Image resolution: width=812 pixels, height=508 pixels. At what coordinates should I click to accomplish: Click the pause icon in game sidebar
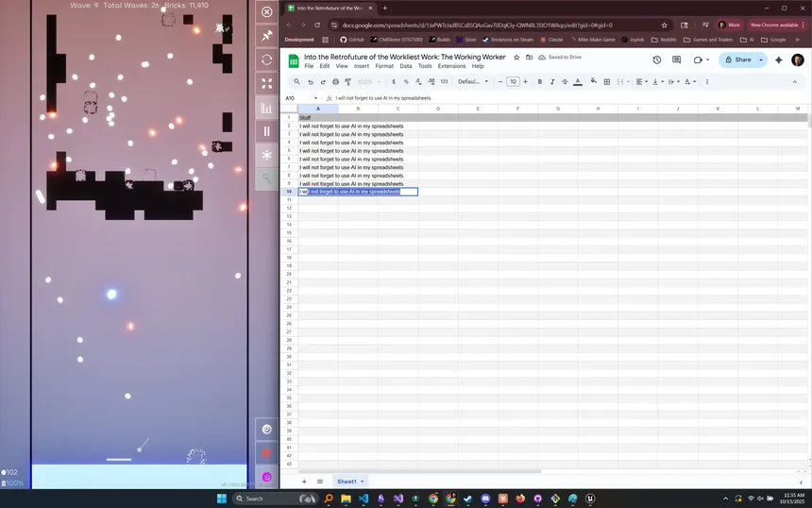267,131
